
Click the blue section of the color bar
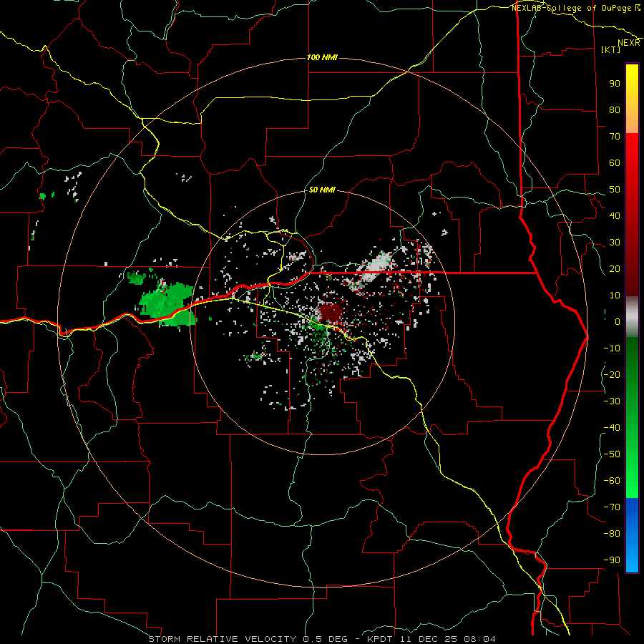click(632, 535)
